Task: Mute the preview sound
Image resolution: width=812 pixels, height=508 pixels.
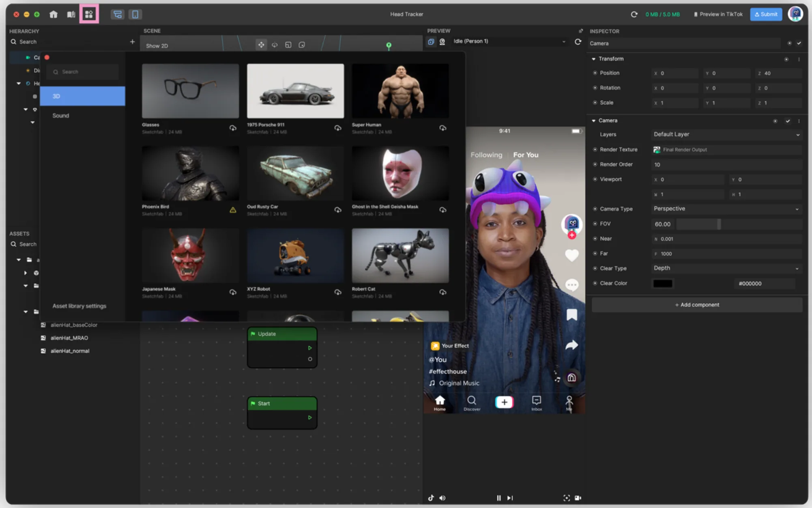Action: (443, 498)
